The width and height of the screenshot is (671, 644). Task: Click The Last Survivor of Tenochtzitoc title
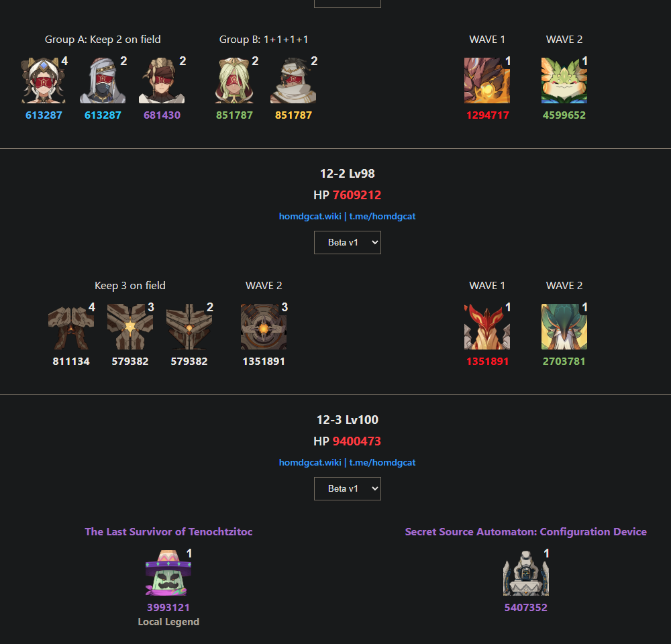(x=168, y=531)
